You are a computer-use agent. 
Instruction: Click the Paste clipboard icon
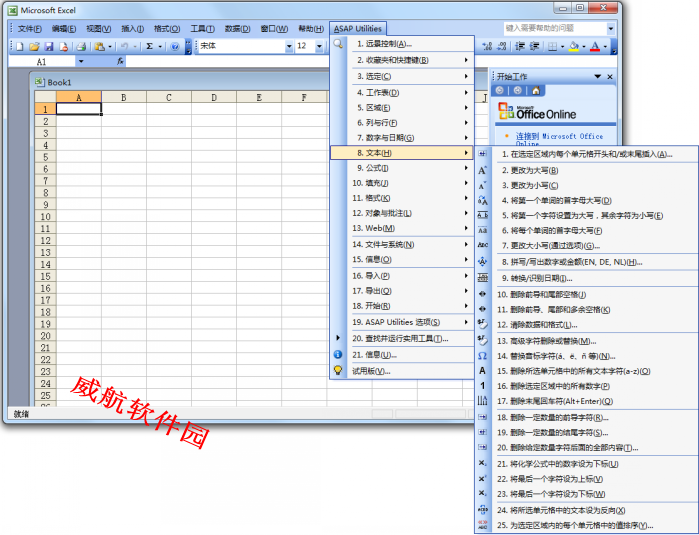coord(100,46)
